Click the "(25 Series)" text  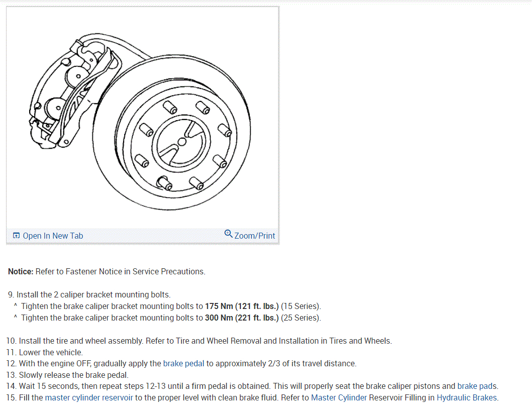[x=301, y=318]
